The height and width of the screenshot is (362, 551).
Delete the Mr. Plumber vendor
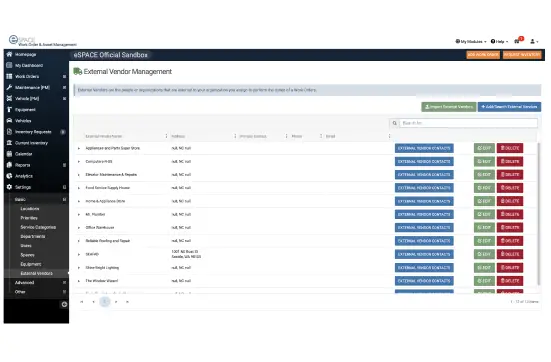(x=510, y=214)
